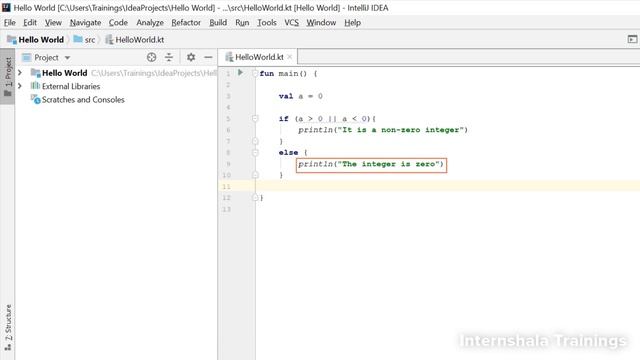Click fold end marker at line 7
The image size is (640, 360).
[255, 141]
